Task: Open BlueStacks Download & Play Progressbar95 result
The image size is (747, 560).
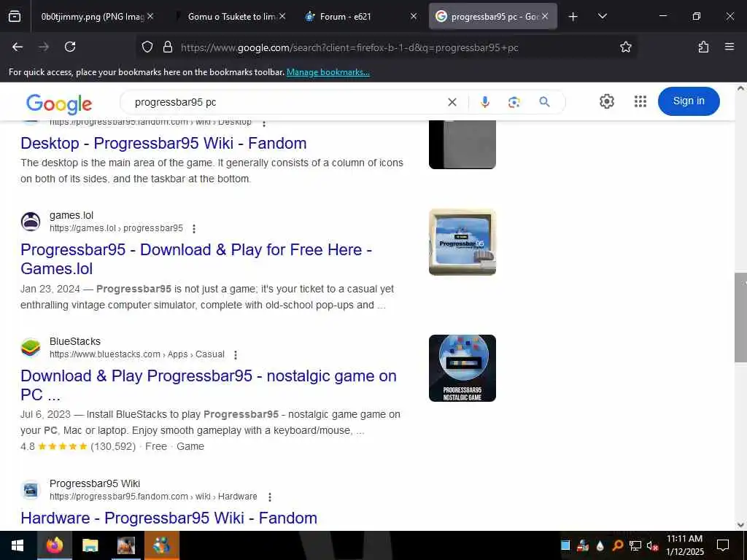Action: [208, 385]
